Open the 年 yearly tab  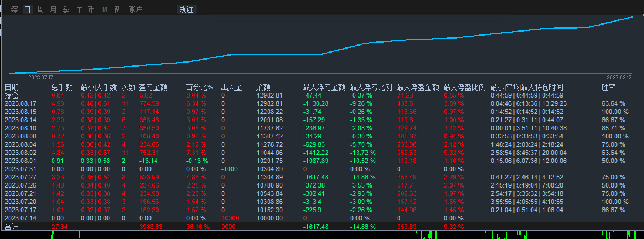pos(79,9)
